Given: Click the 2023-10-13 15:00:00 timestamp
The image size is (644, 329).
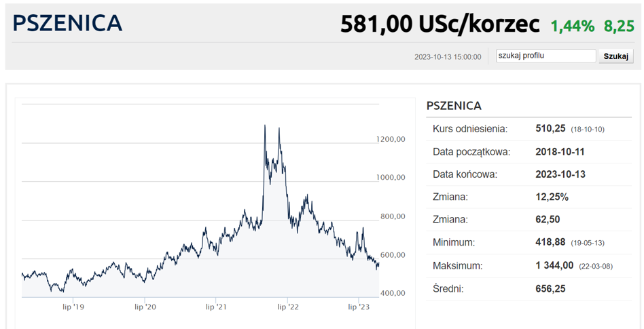Looking at the screenshot, I should 448,57.
